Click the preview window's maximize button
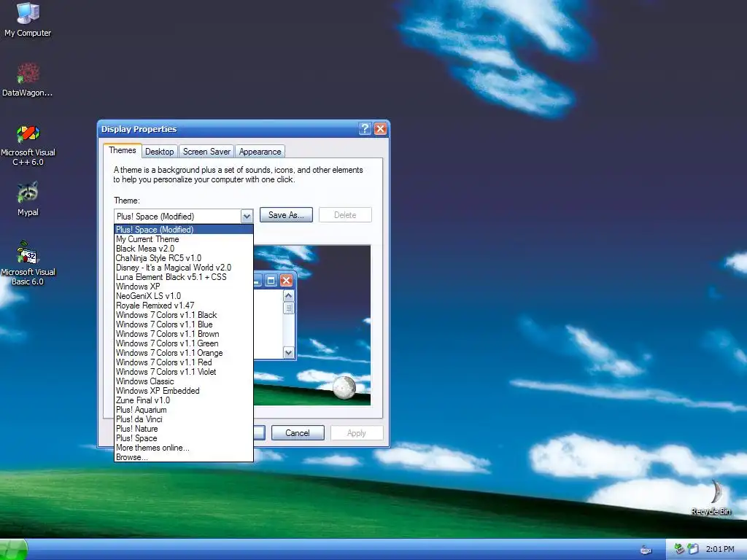 (x=271, y=281)
